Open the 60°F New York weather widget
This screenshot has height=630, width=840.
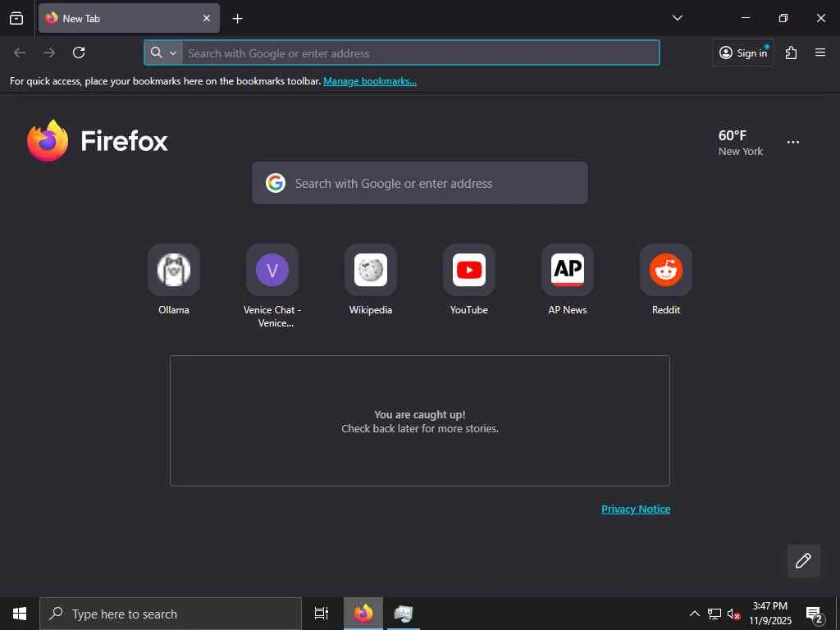741,143
